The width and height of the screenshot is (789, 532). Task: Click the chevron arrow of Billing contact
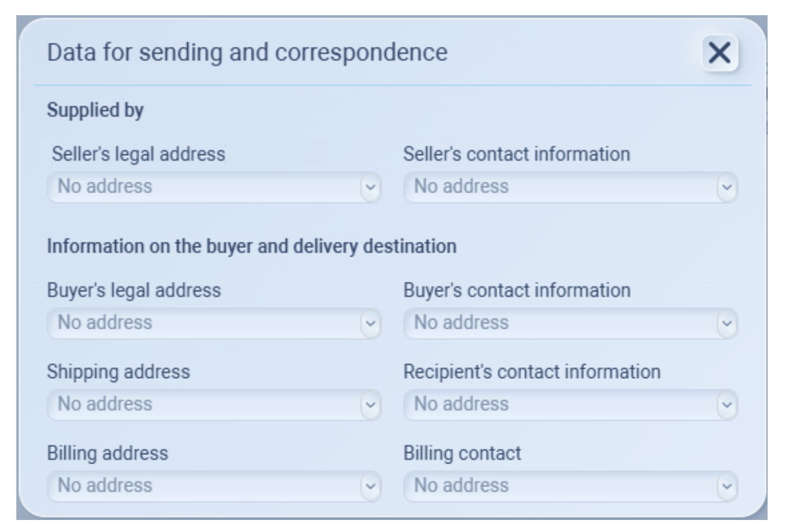(728, 486)
